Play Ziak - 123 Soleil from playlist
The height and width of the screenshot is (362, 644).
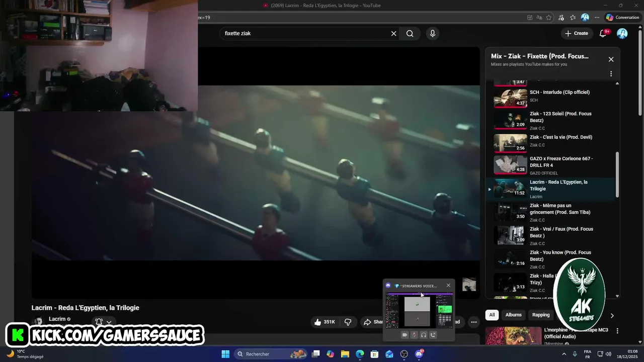(x=551, y=121)
